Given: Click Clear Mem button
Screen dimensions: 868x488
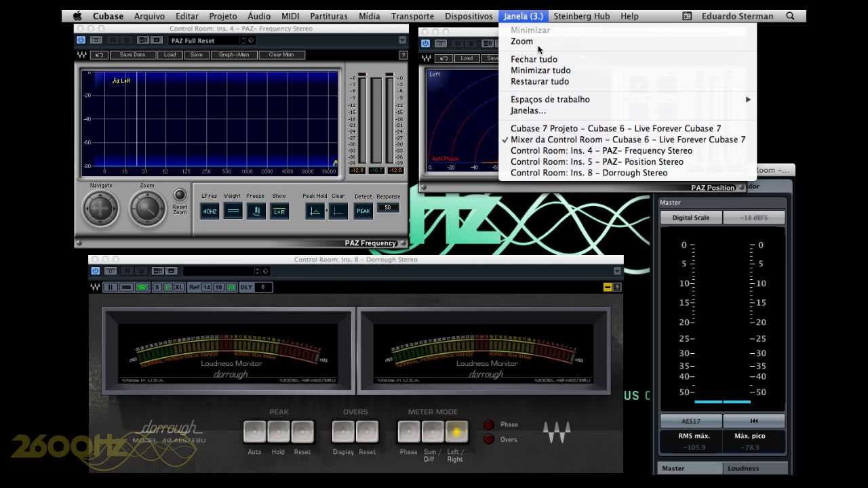Looking at the screenshot, I should pos(281,55).
